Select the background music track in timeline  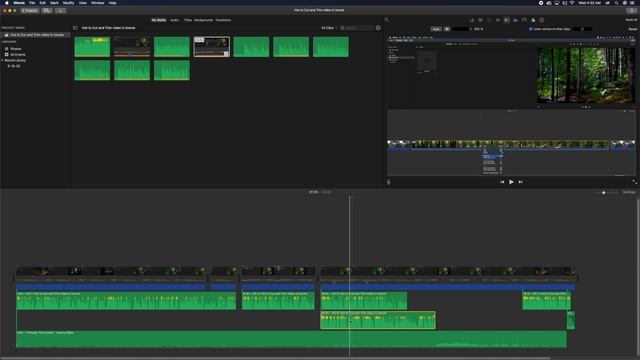click(x=291, y=339)
